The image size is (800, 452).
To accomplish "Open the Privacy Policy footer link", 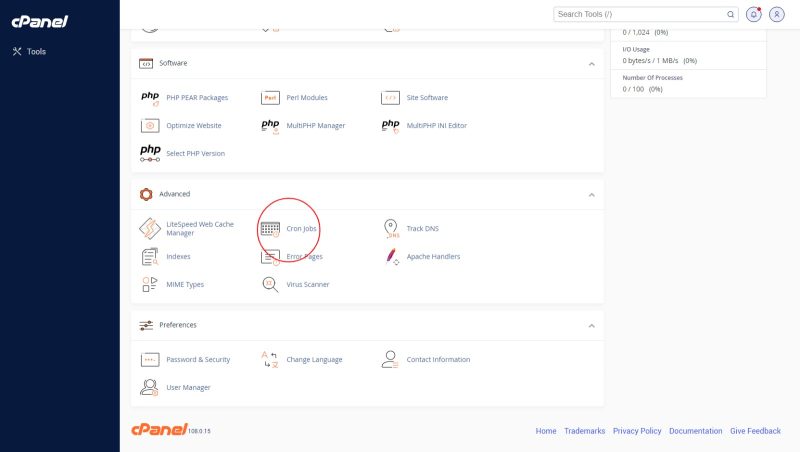I will 637,431.
